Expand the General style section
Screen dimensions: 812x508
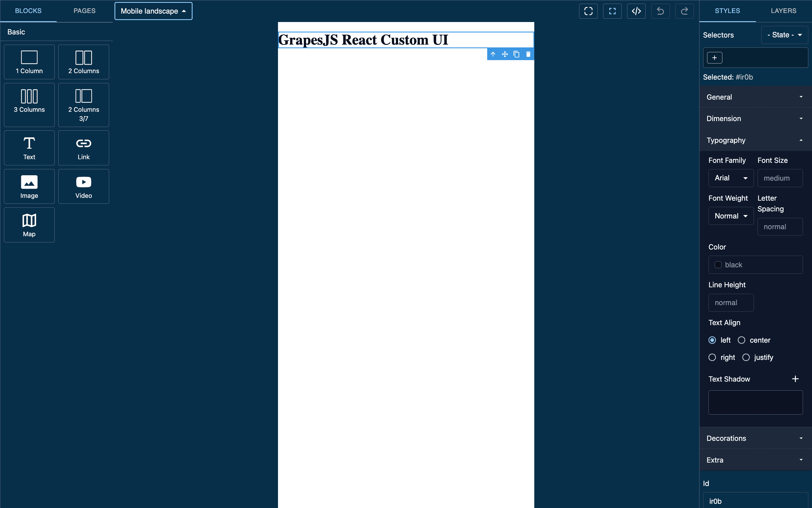click(755, 97)
